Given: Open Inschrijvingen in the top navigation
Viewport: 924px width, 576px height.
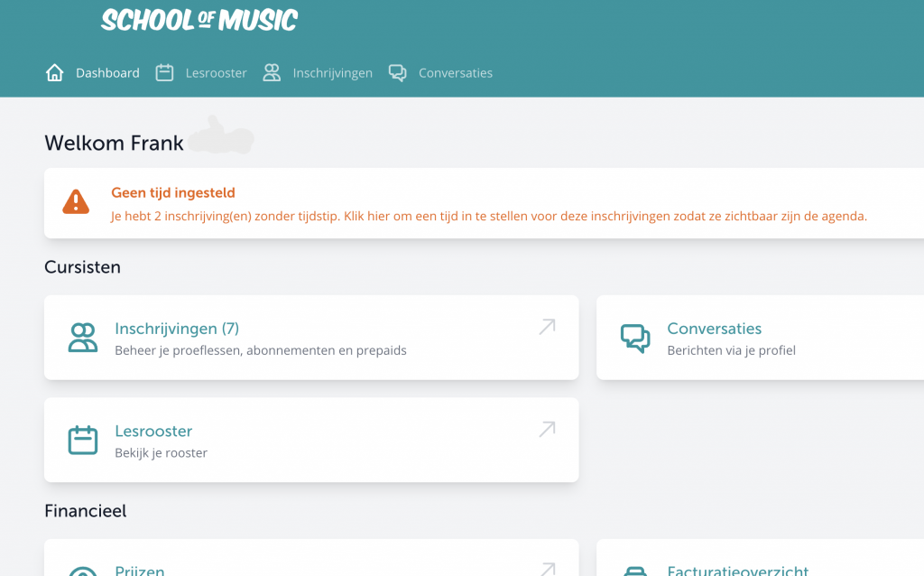Looking at the screenshot, I should click(x=332, y=73).
